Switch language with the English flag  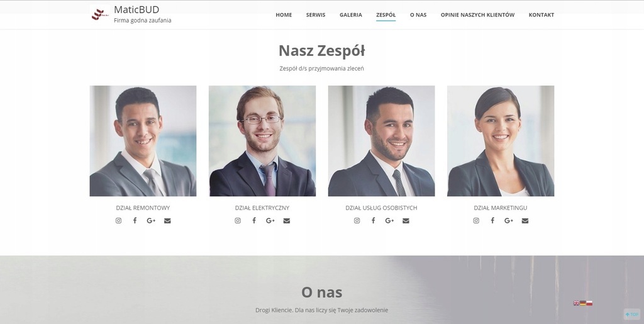pos(576,303)
